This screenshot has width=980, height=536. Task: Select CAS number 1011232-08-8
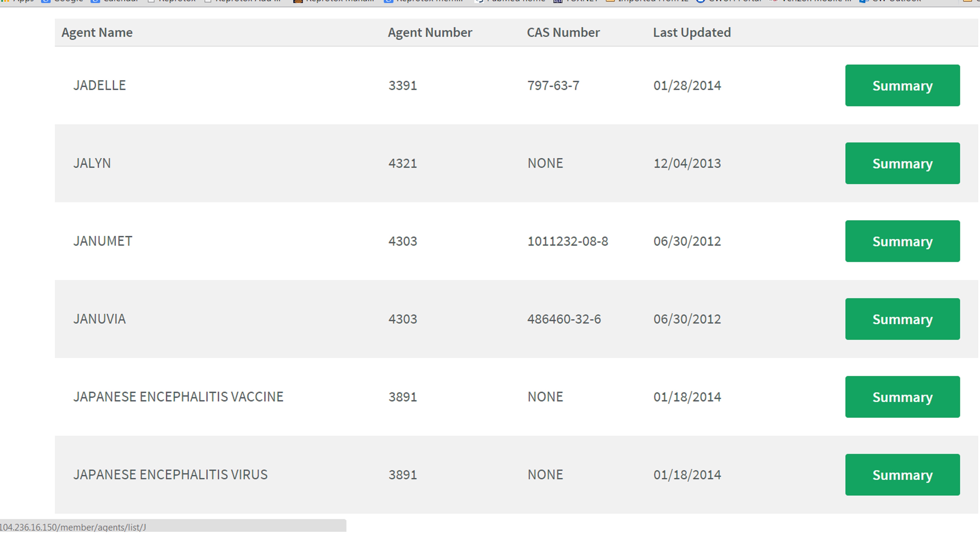click(x=568, y=241)
